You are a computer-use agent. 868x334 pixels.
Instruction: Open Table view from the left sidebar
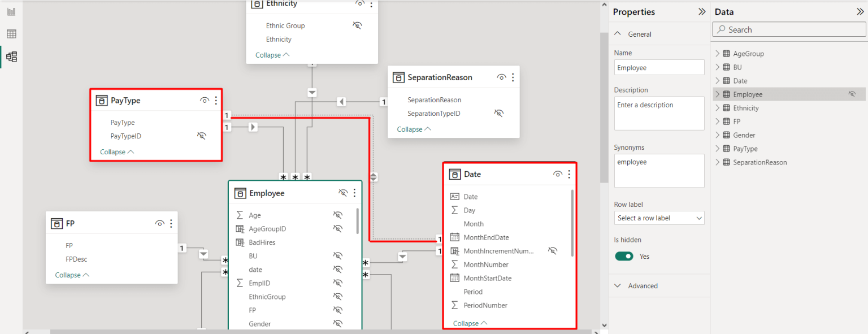tap(11, 34)
